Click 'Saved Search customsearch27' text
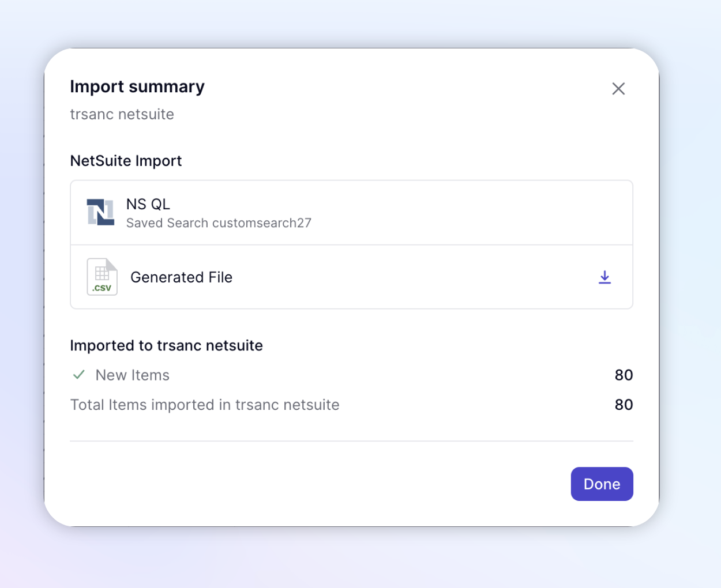 click(x=219, y=223)
